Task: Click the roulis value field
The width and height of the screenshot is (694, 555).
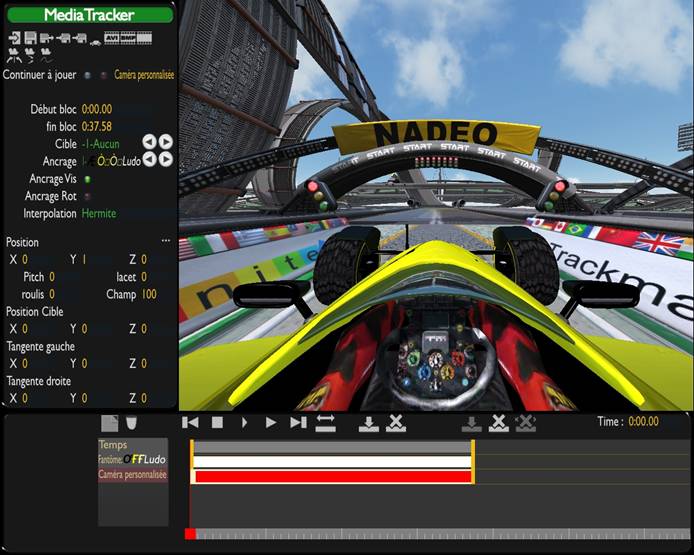Action: tap(52, 294)
